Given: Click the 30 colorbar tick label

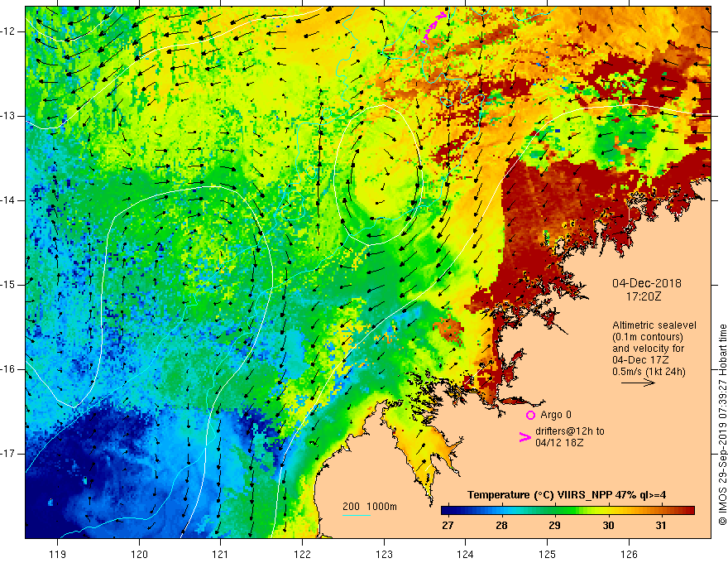Looking at the screenshot, I should point(608,526).
